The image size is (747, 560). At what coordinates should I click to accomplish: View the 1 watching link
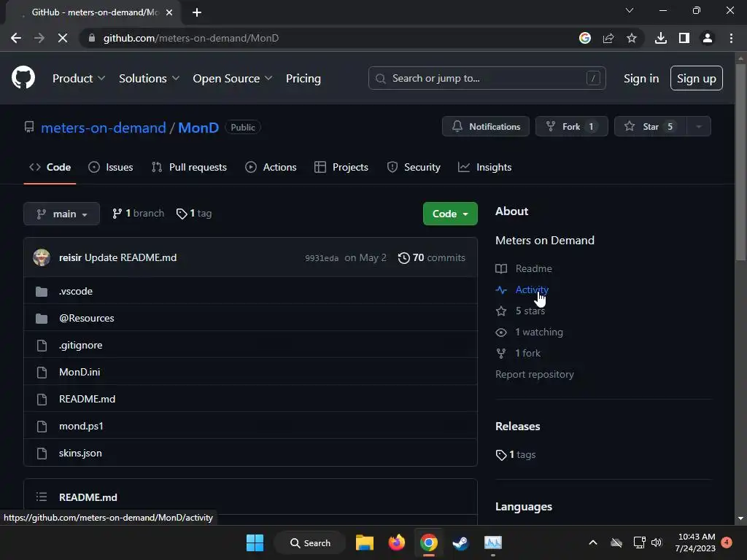pyautogui.click(x=539, y=332)
